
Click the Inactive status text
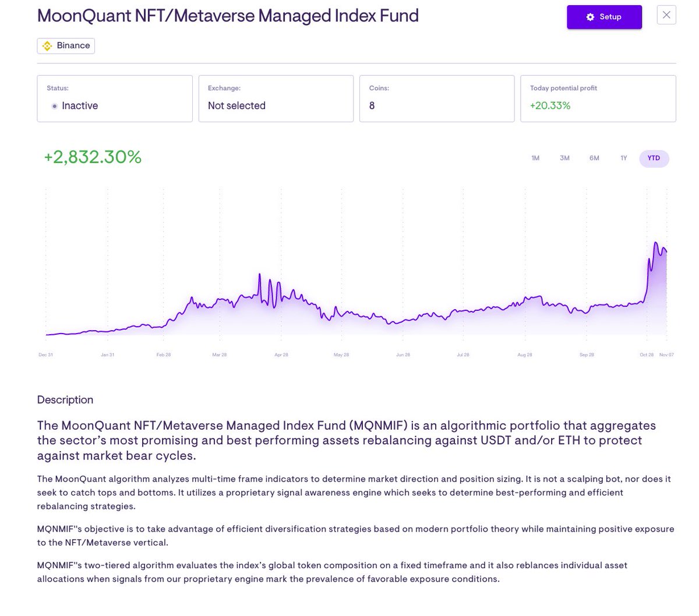pyautogui.click(x=80, y=106)
